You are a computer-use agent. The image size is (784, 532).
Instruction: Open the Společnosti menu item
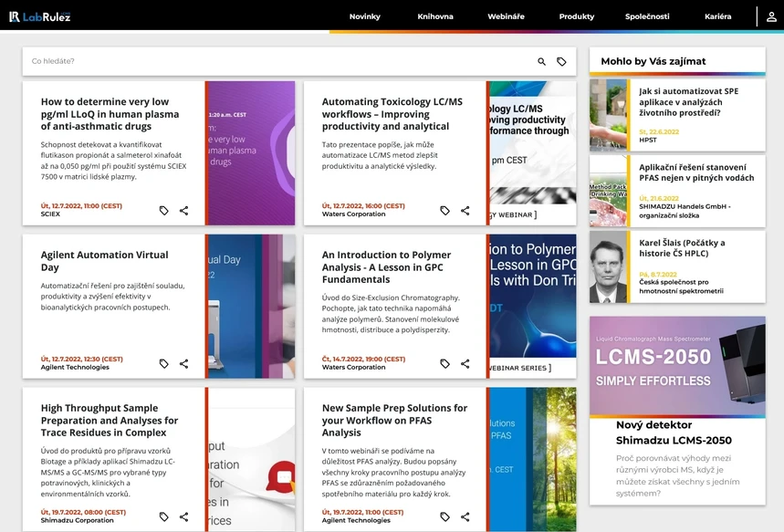[647, 16]
